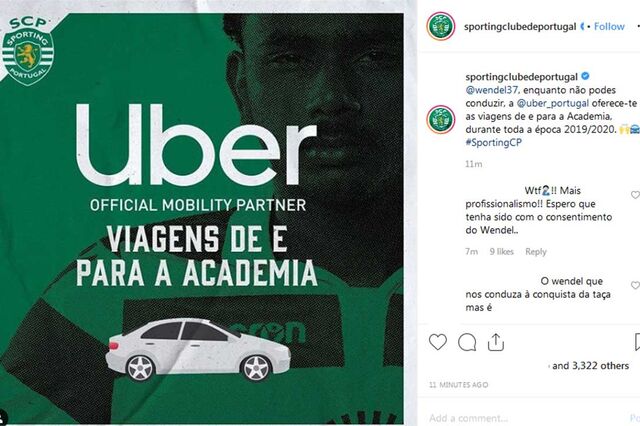The height and width of the screenshot is (426, 640).
Task: Click the avatar beside the caption
Action: pyautogui.click(x=441, y=119)
